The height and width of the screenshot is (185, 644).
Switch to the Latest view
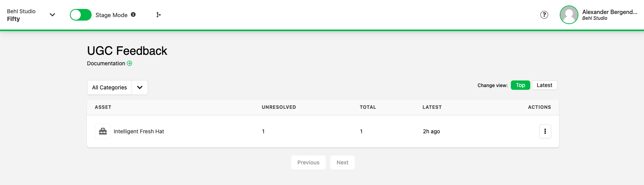[544, 85]
